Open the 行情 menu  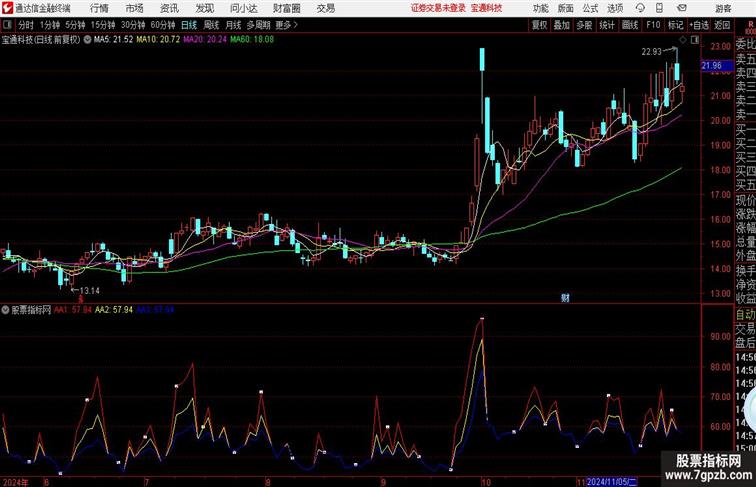tap(99, 8)
